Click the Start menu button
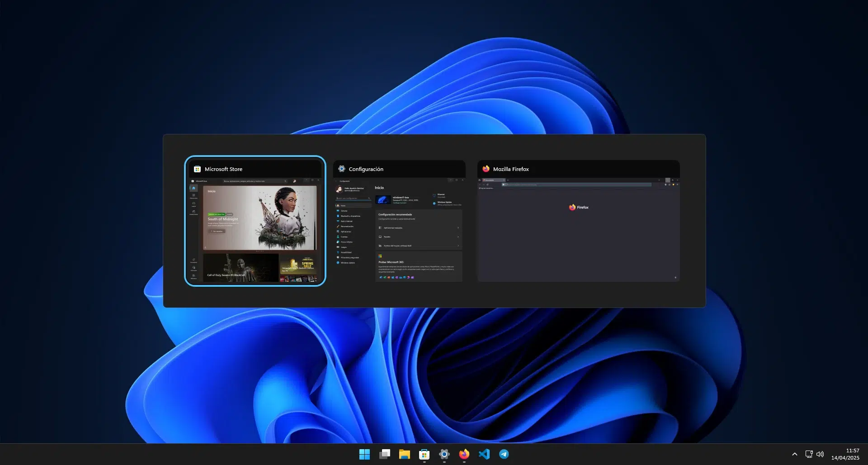 364,454
